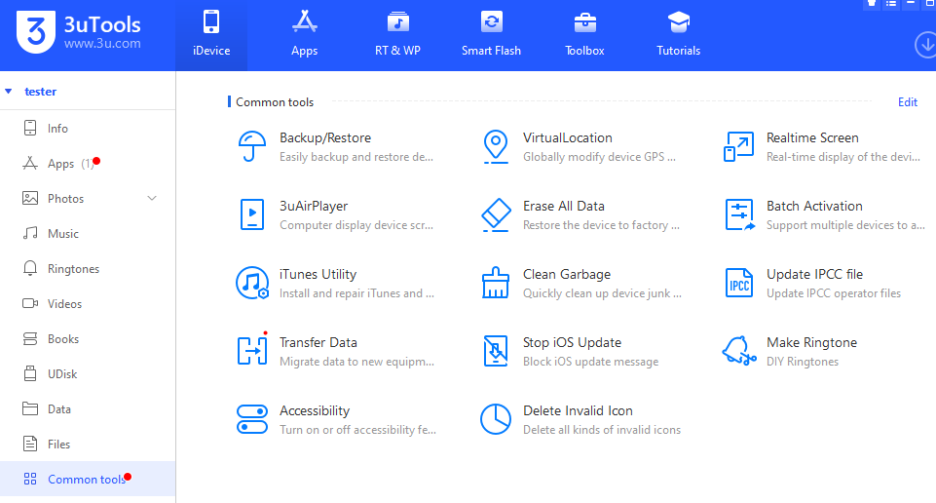The height and width of the screenshot is (503, 936).
Task: Open the Batch Activation icon
Action: pyautogui.click(x=740, y=215)
